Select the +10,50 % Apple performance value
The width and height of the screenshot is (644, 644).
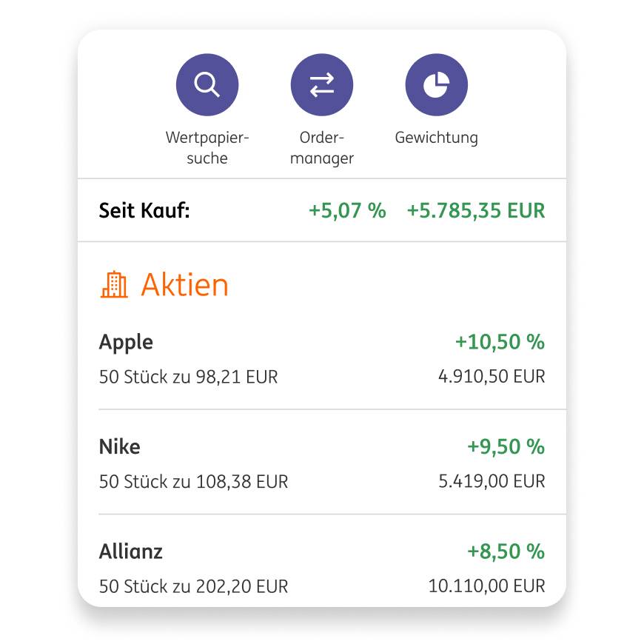500,342
